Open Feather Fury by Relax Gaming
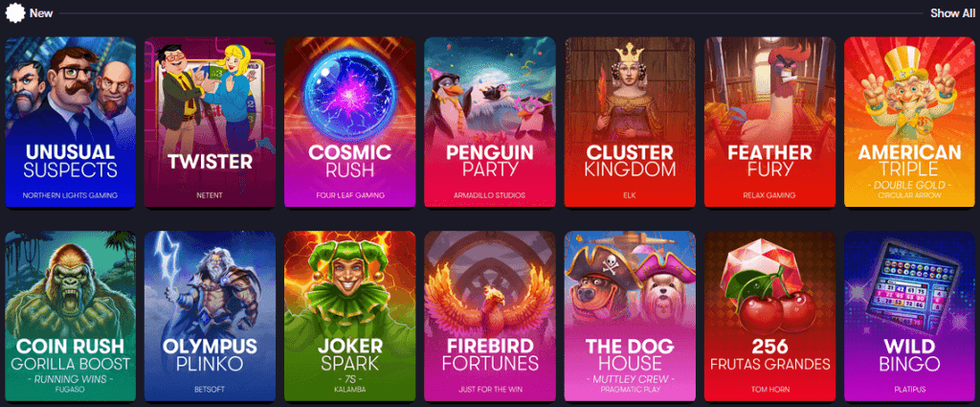This screenshot has height=407, width=980. tap(770, 123)
